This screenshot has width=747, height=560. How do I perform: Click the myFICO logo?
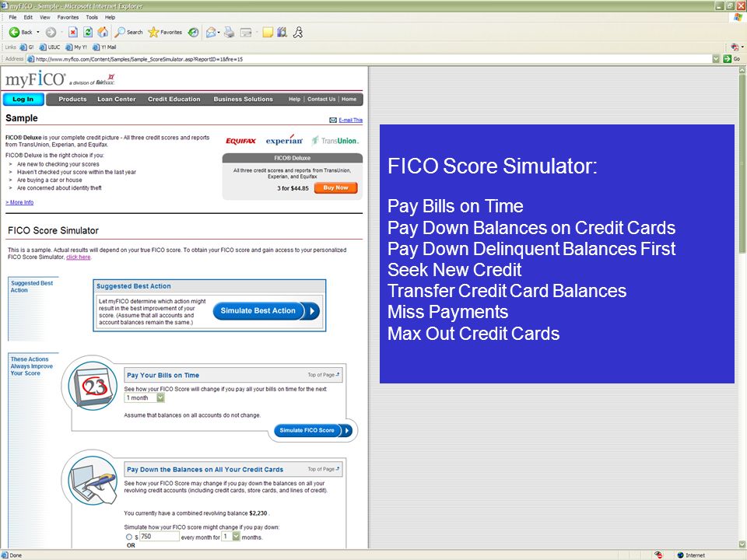point(36,79)
